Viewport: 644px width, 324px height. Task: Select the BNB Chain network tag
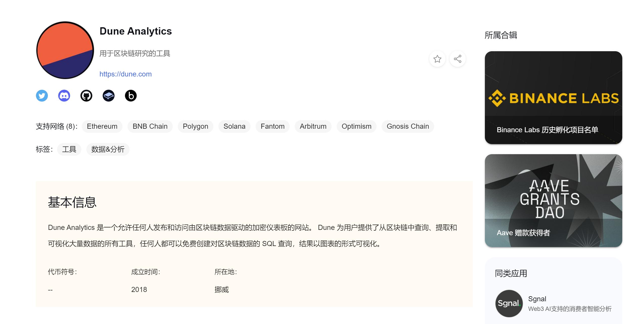pyautogui.click(x=150, y=126)
